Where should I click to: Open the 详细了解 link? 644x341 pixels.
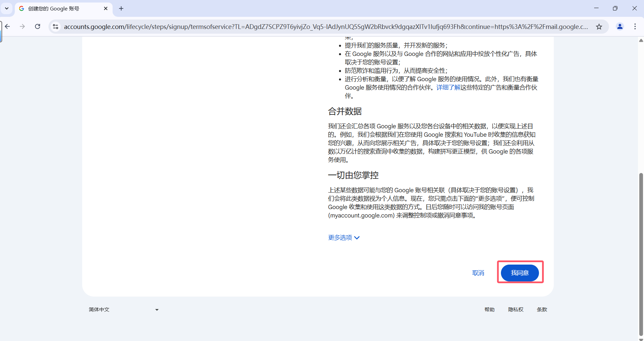point(448,88)
